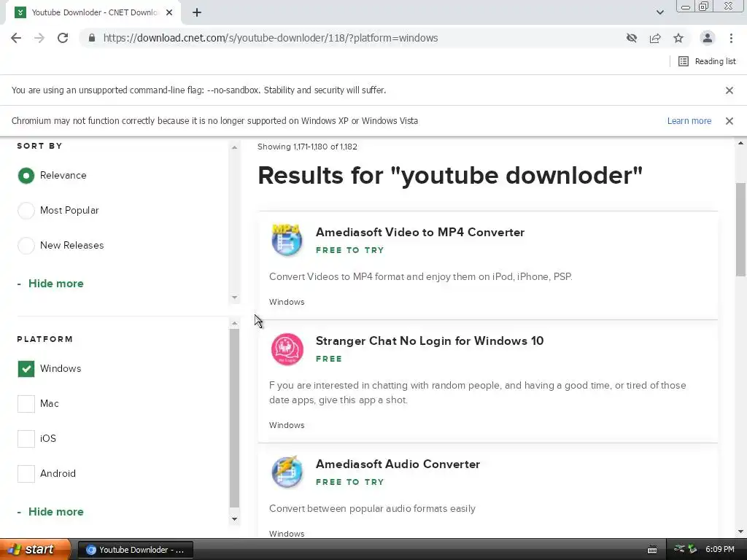Open Amediasoft Video to MP4 Converter icon
This screenshot has height=560, width=747.
pyautogui.click(x=287, y=240)
